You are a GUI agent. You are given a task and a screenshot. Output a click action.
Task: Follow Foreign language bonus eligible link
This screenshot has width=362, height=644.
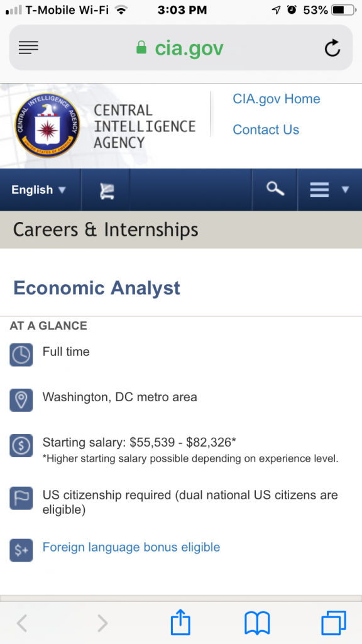[x=131, y=547]
